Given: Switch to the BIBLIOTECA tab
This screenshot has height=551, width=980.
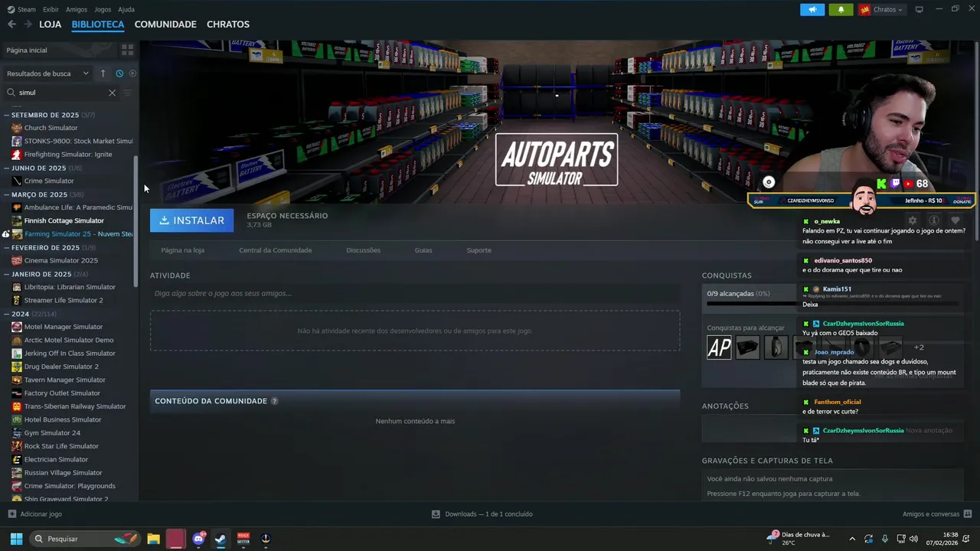Looking at the screenshot, I should 98,24.
